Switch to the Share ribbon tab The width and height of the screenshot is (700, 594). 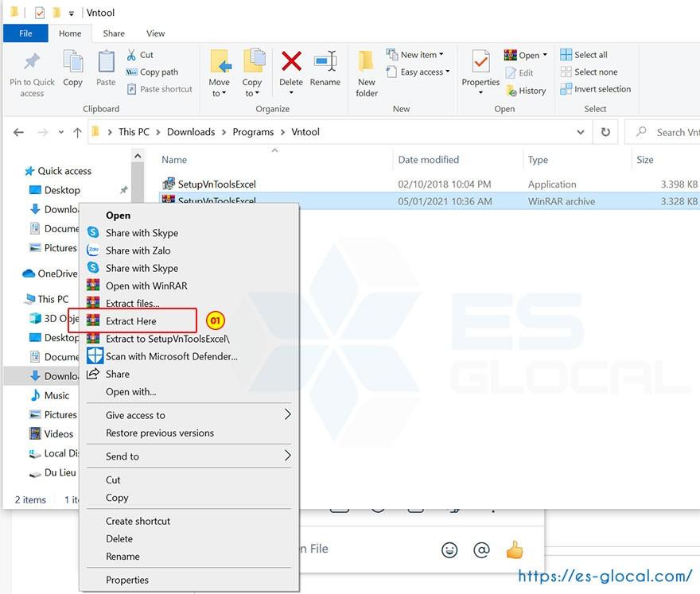(x=114, y=33)
